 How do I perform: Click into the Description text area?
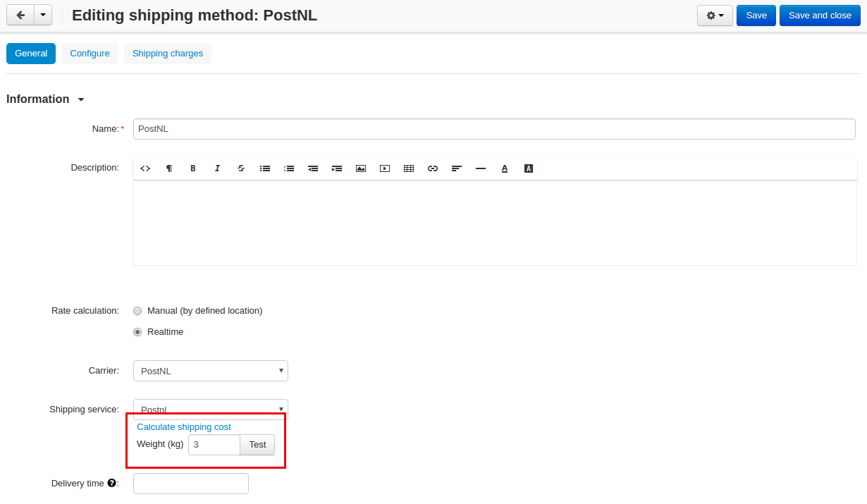click(495, 223)
